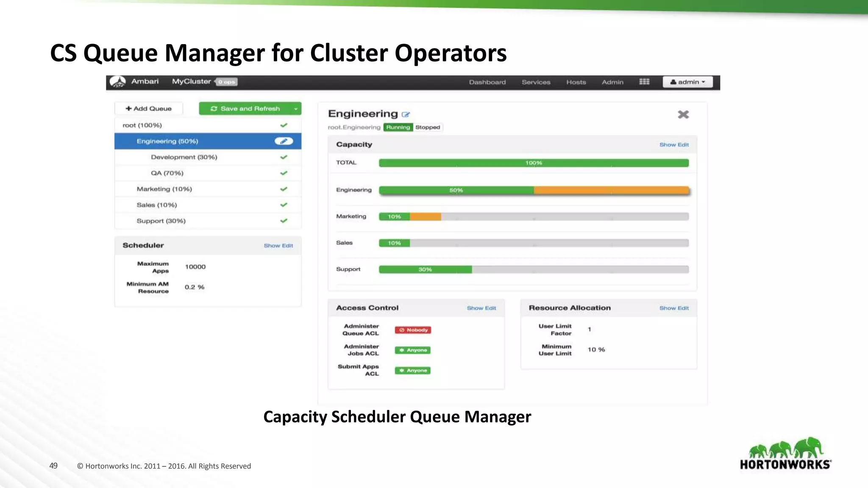
Task: Click the checkmark on Marketing (10%) row
Action: pos(284,189)
